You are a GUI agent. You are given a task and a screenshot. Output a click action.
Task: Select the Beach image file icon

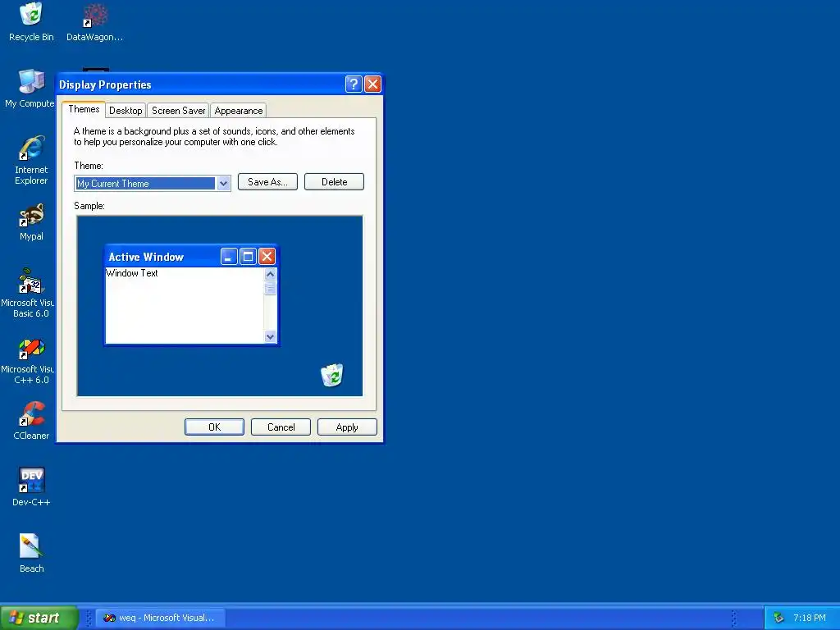[31, 554]
